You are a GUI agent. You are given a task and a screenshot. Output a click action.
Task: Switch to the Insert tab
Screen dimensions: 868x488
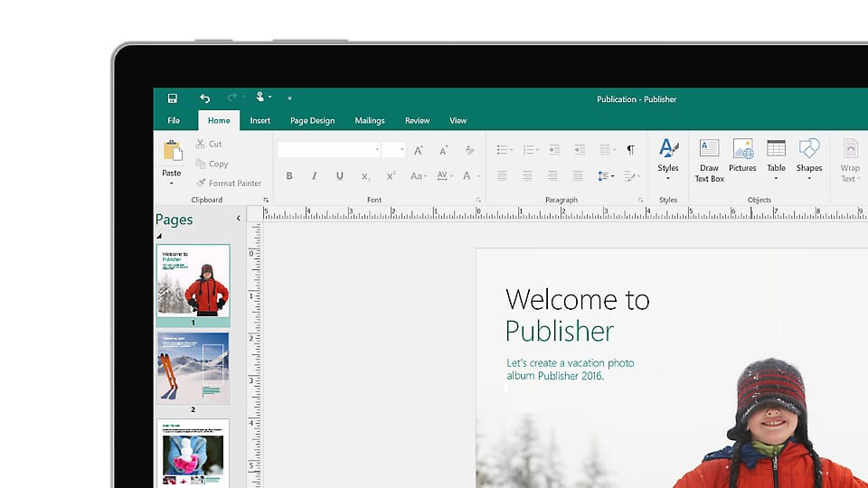click(x=259, y=120)
